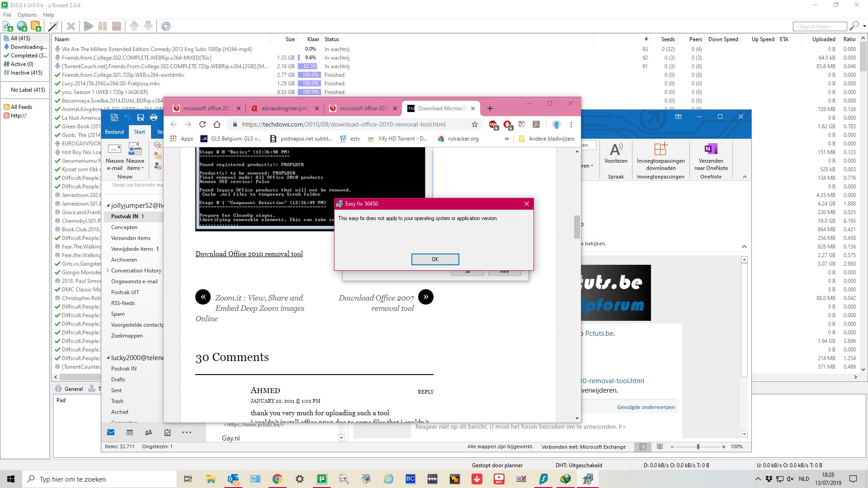Image resolution: width=868 pixels, height=488 pixels.
Task: Click Add Torrent from URL globe icon
Action: coord(22,26)
